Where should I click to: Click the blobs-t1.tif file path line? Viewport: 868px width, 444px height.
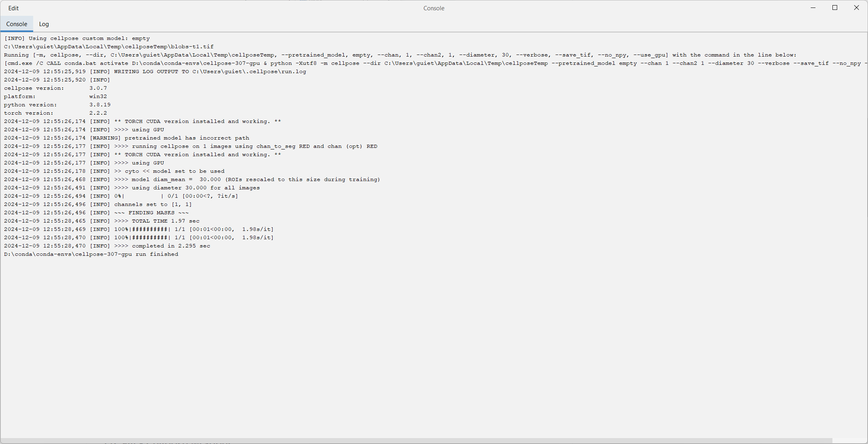coord(109,47)
